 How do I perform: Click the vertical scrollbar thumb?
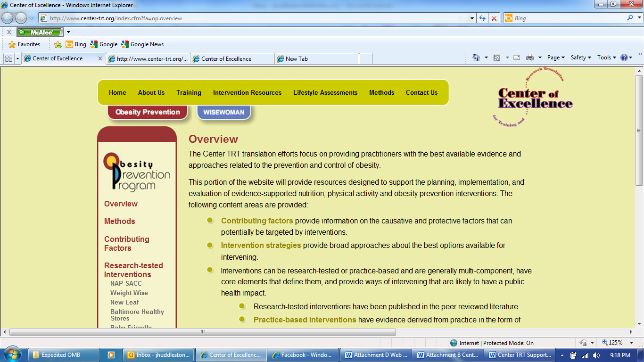639,130
